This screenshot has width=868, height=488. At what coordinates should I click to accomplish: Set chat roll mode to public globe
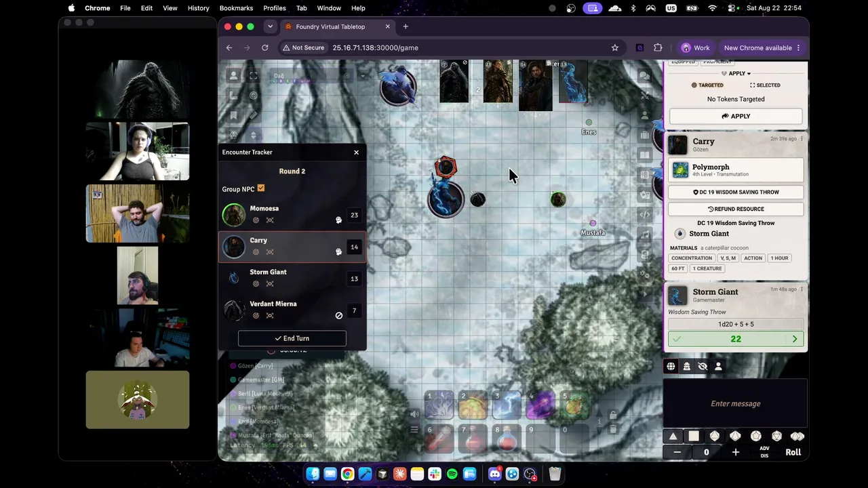[x=671, y=367]
